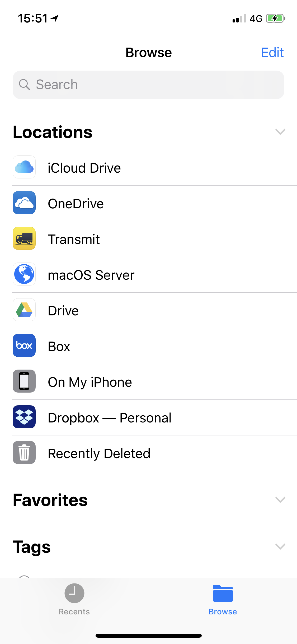Collapse the Locations section chevron

[x=280, y=132]
